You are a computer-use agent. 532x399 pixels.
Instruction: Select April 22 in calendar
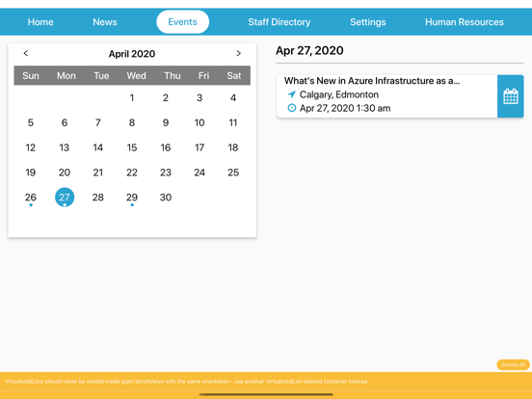(x=132, y=173)
